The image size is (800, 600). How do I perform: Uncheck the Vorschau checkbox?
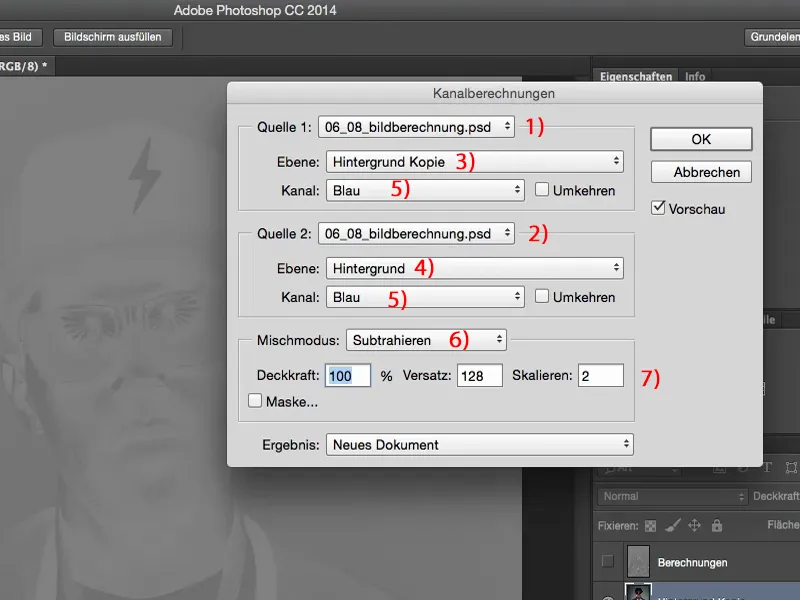(658, 208)
